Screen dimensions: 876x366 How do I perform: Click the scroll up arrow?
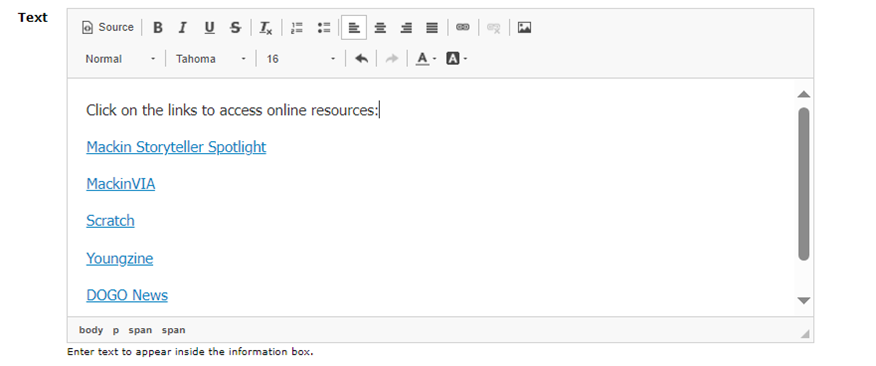click(804, 94)
